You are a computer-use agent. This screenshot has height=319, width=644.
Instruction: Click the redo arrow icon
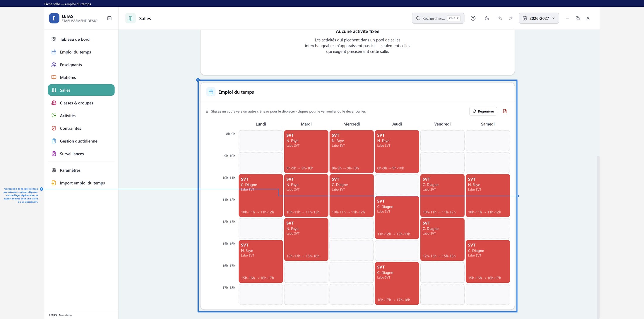click(511, 18)
